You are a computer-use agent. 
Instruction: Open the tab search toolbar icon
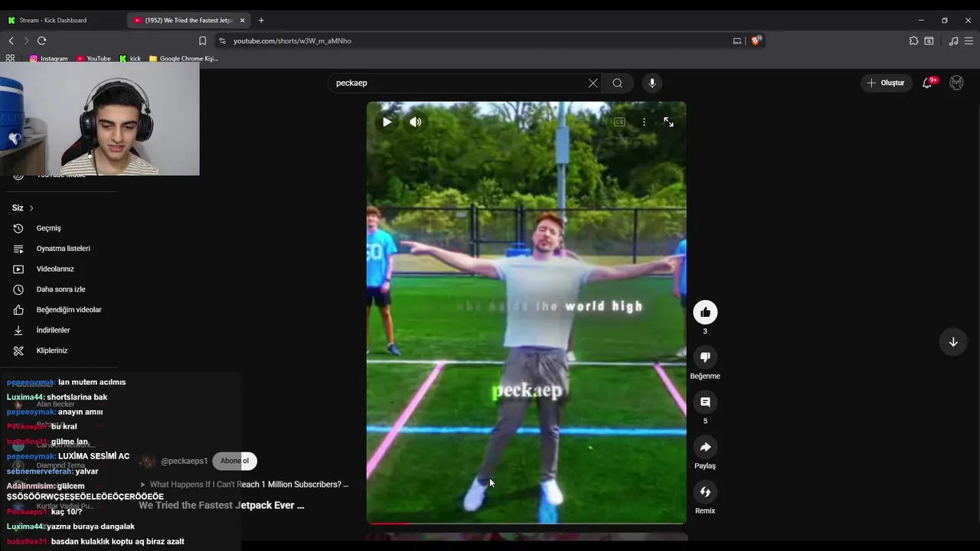[929, 41]
